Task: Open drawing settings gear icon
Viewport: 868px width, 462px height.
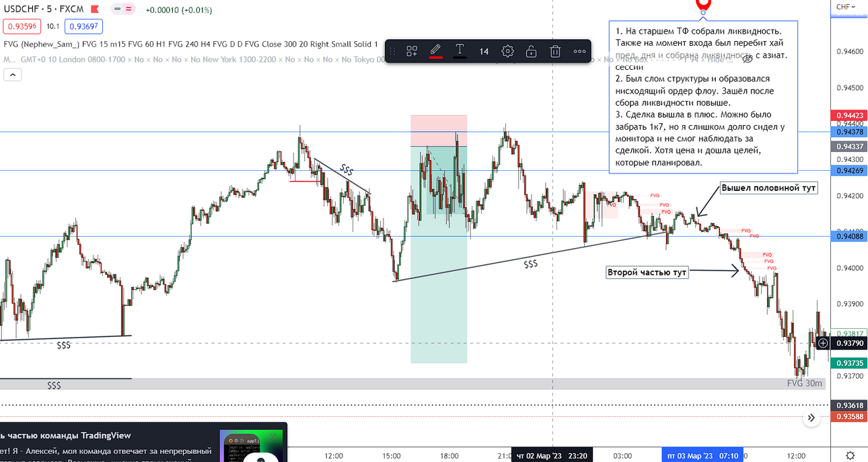Action: 508,51
